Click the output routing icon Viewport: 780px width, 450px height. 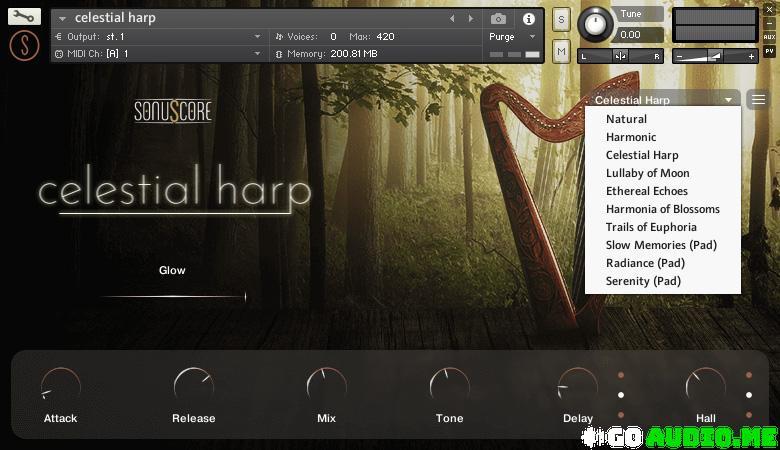tap(59, 37)
